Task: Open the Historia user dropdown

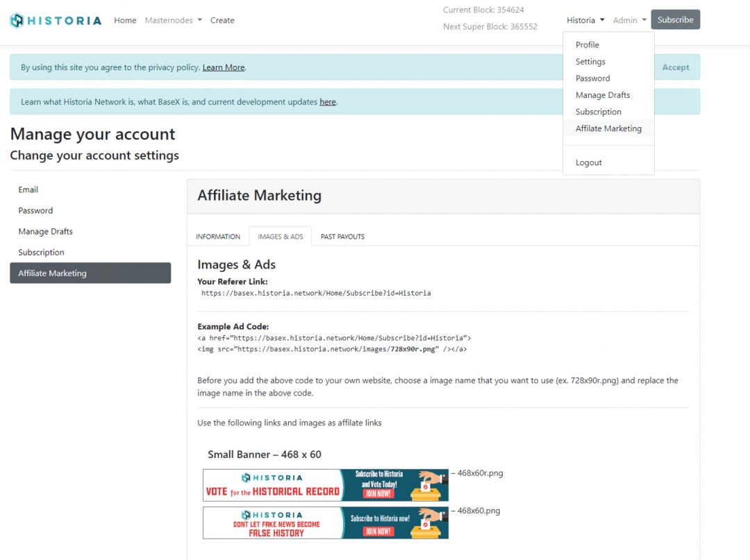Action: click(x=585, y=20)
